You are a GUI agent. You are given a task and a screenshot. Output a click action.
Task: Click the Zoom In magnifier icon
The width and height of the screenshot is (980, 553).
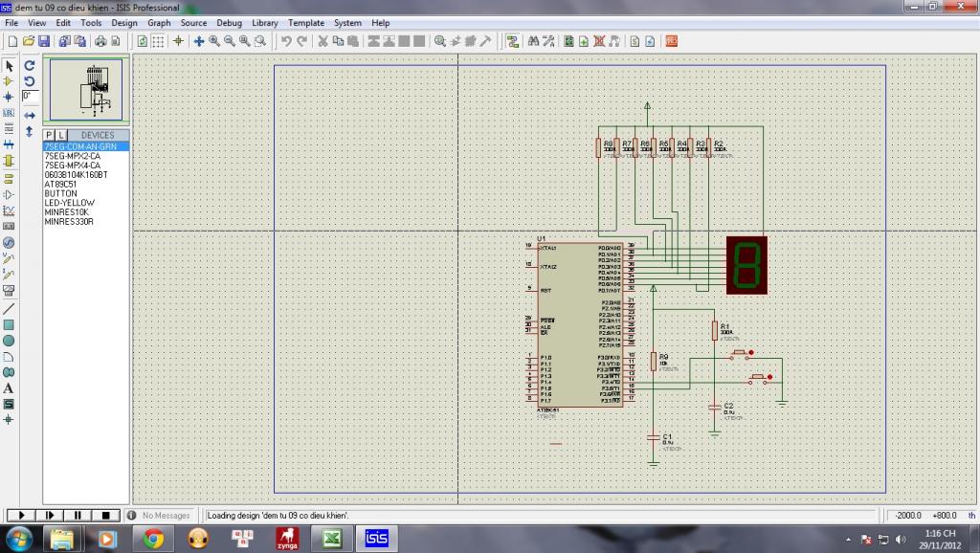pyautogui.click(x=214, y=41)
